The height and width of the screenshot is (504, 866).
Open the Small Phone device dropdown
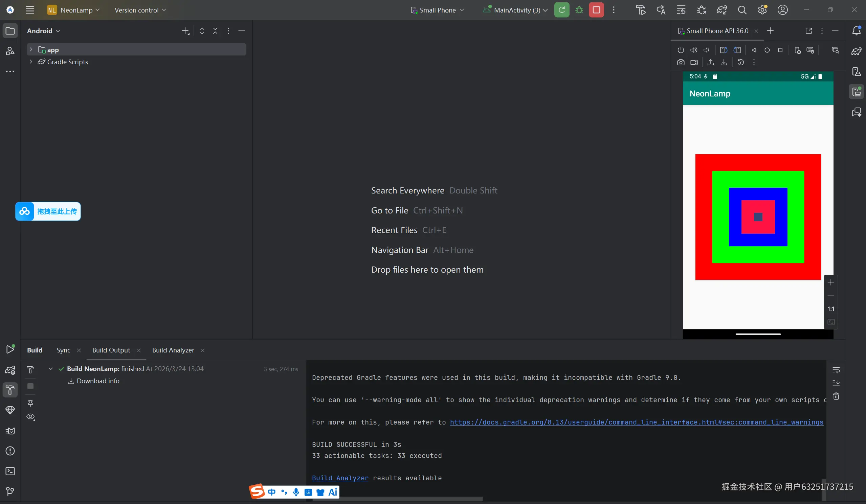(x=438, y=10)
